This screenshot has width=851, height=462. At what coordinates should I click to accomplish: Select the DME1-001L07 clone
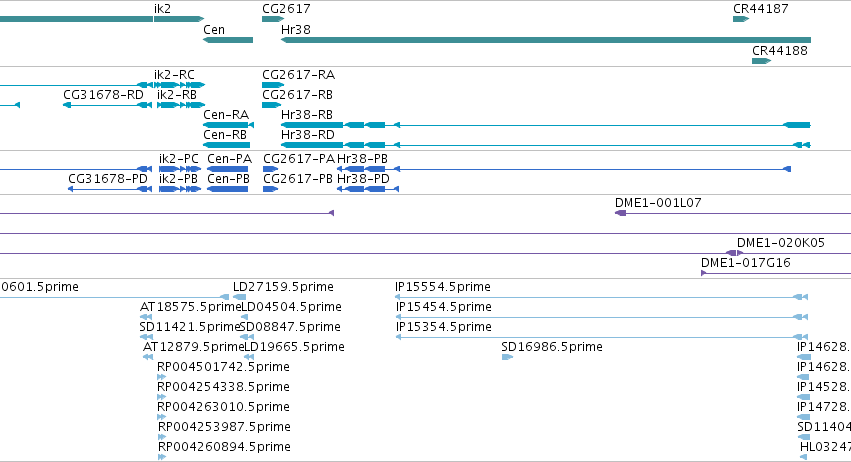pos(733,213)
